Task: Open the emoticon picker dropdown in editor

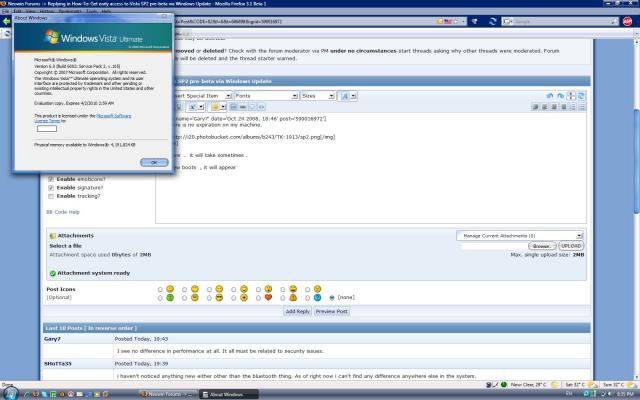Action: [223, 107]
